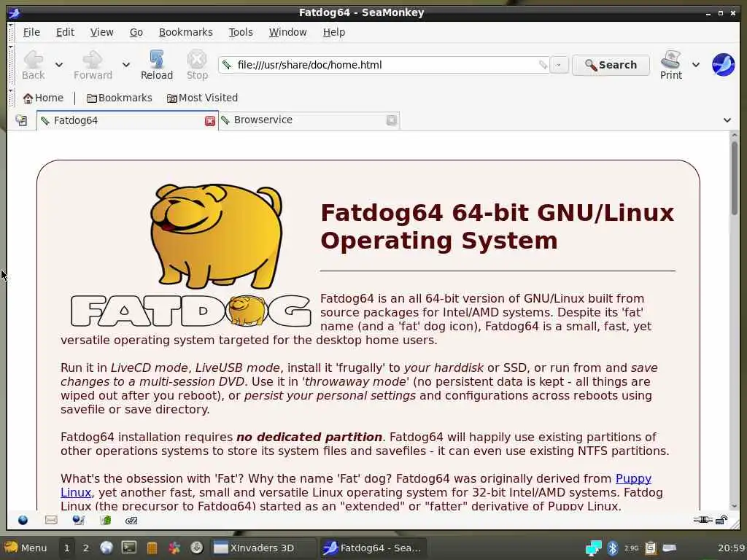Open the File menu
Viewport: 747px width, 560px height.
(x=31, y=32)
